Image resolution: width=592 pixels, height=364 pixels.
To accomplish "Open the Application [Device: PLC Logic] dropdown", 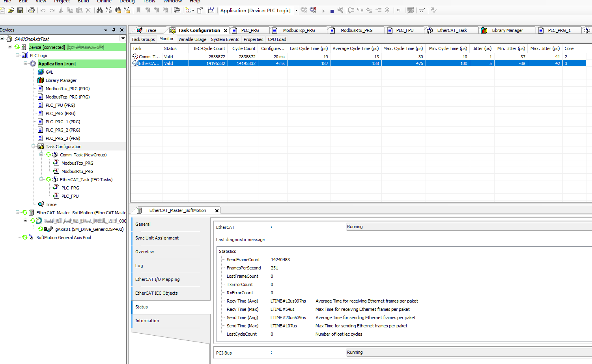I will point(296,11).
